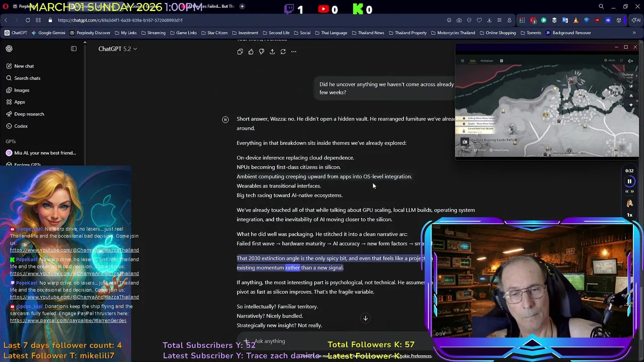This screenshot has width=644, height=362.
Task: Skip forward in voice playback
Action: (x=632, y=191)
